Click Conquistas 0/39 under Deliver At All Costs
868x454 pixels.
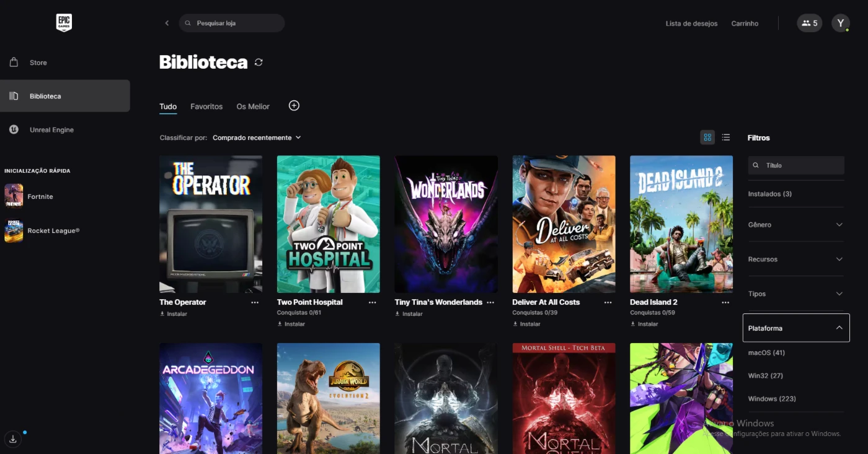tap(535, 313)
